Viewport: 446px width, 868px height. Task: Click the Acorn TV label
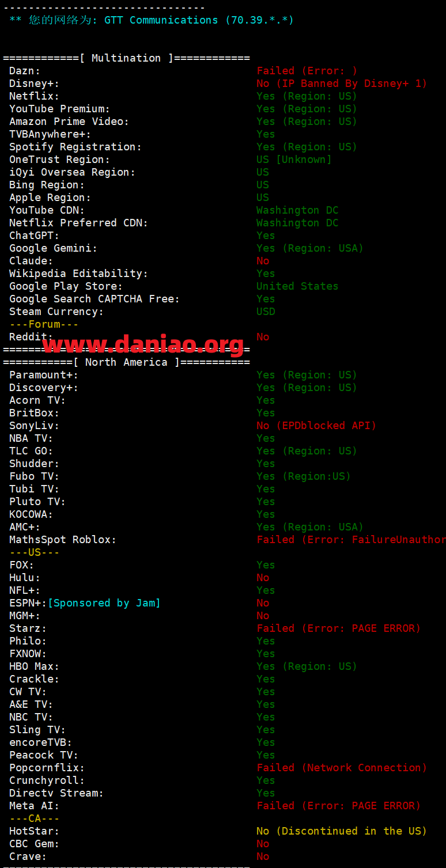point(37,400)
